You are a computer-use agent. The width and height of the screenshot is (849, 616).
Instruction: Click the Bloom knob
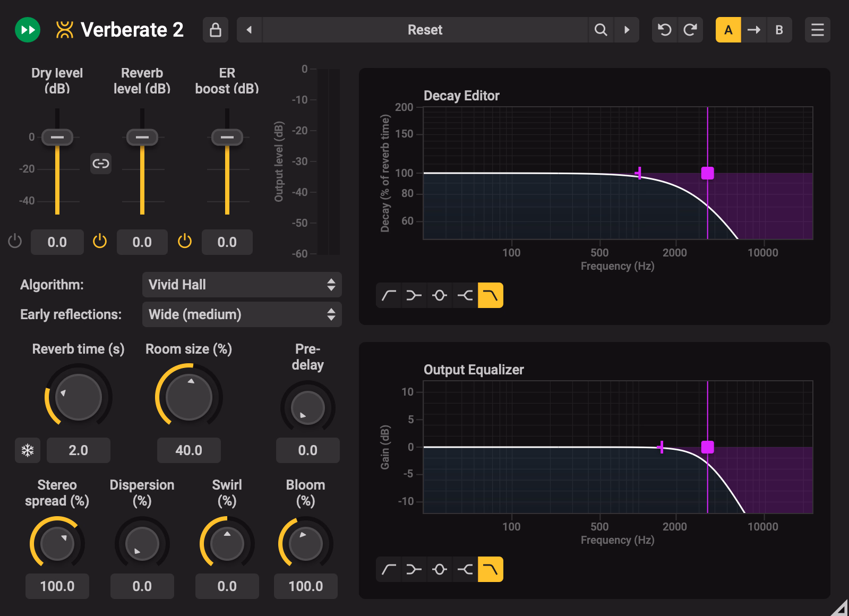point(306,544)
